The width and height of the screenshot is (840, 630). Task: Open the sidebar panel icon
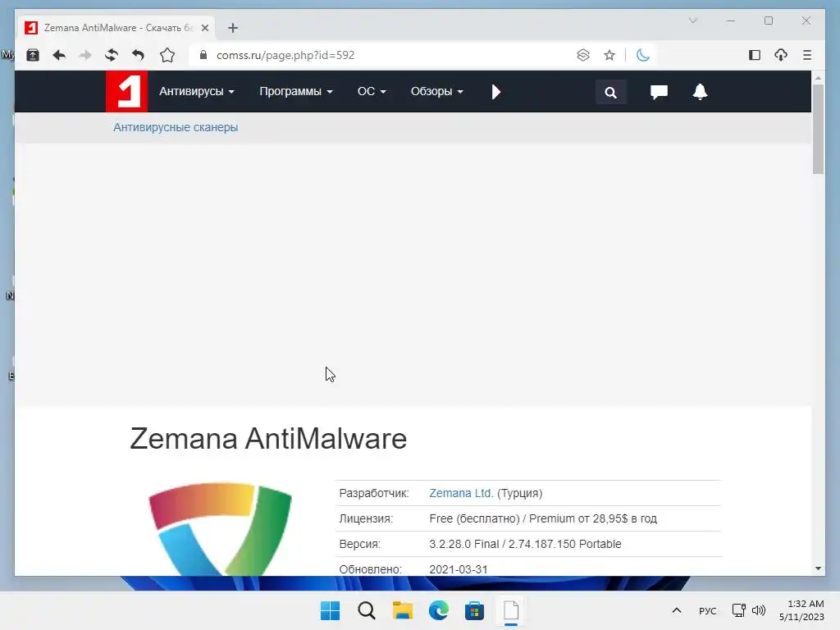[x=755, y=55]
